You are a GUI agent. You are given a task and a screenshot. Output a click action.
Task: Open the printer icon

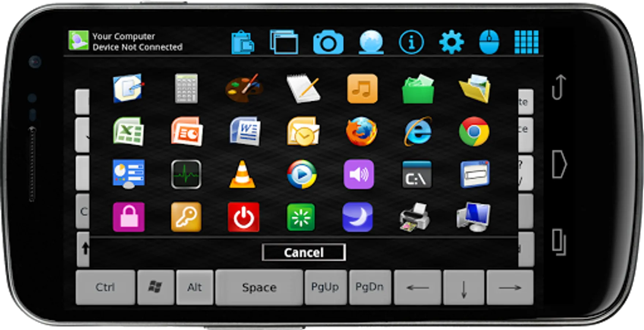click(414, 217)
